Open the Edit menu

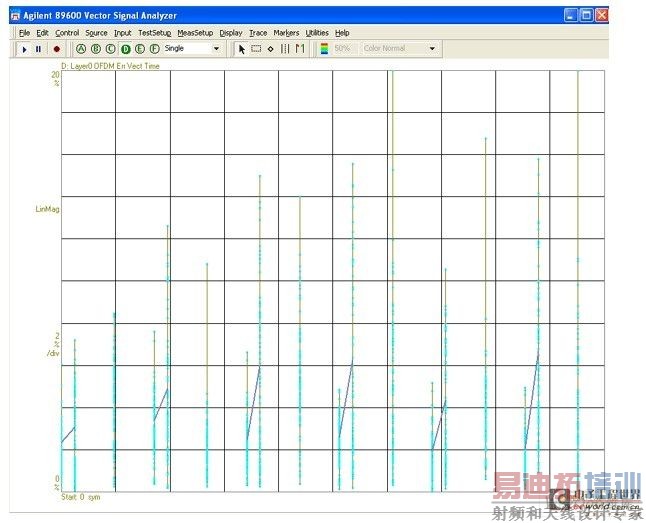point(42,33)
